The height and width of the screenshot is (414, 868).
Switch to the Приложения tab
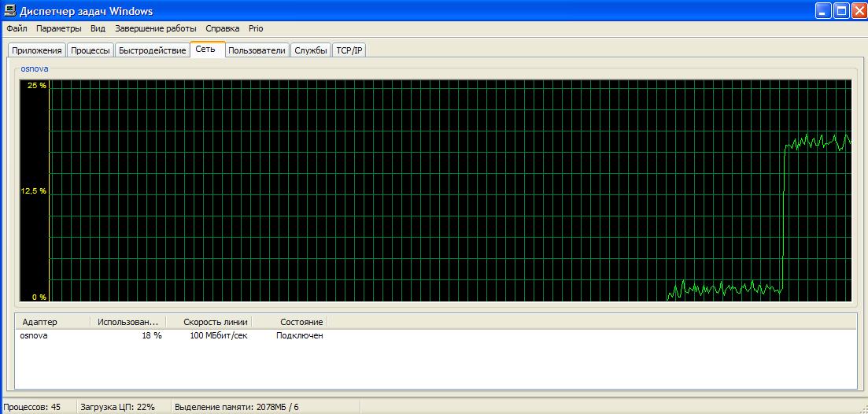(36, 50)
